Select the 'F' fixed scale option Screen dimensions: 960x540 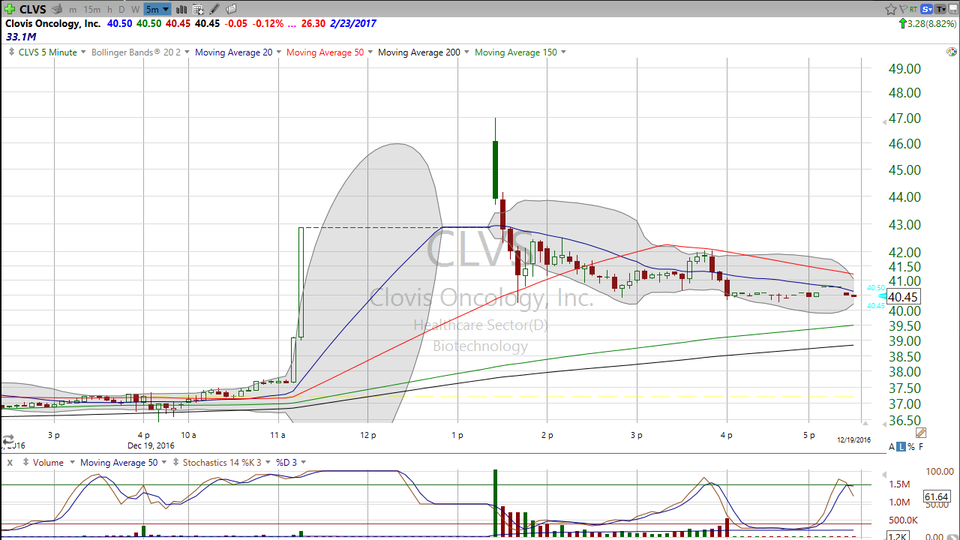pyautogui.click(x=921, y=447)
